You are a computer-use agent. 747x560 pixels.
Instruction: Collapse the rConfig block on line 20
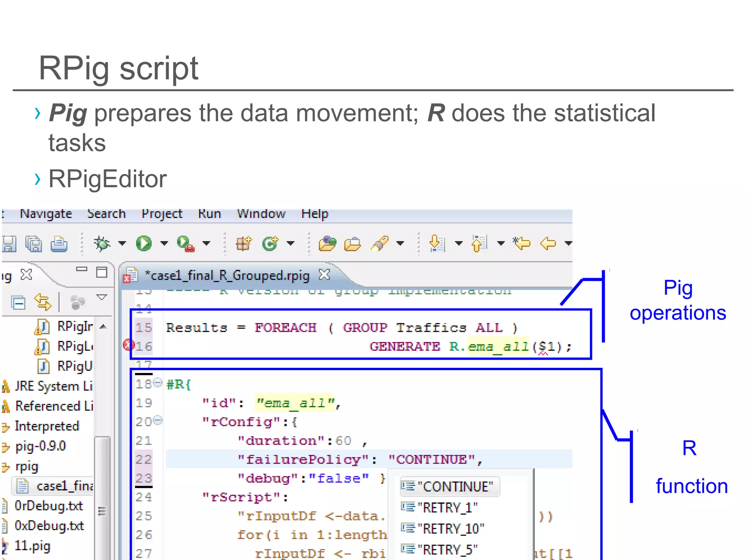158,420
